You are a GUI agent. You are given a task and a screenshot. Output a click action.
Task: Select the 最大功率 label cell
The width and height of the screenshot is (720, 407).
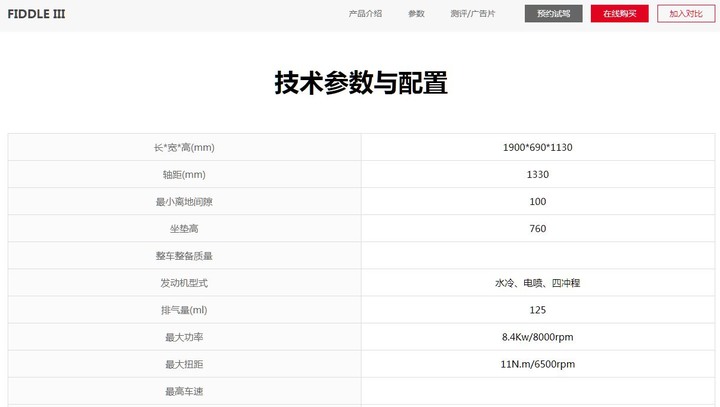[x=184, y=337]
